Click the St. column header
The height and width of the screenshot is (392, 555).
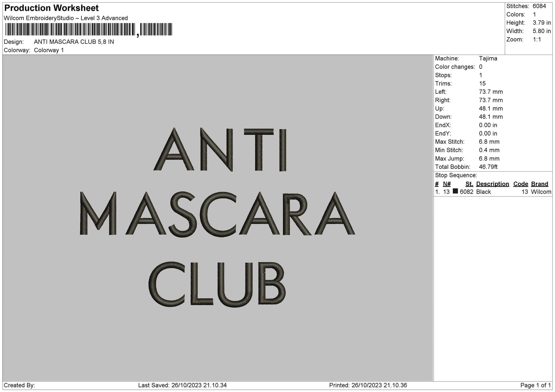pos(469,184)
